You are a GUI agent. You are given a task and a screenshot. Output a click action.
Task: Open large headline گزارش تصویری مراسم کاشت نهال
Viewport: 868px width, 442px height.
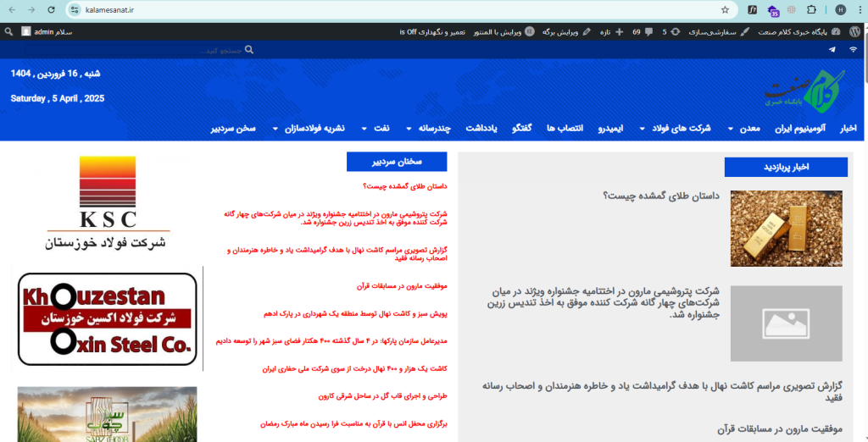pos(663,391)
